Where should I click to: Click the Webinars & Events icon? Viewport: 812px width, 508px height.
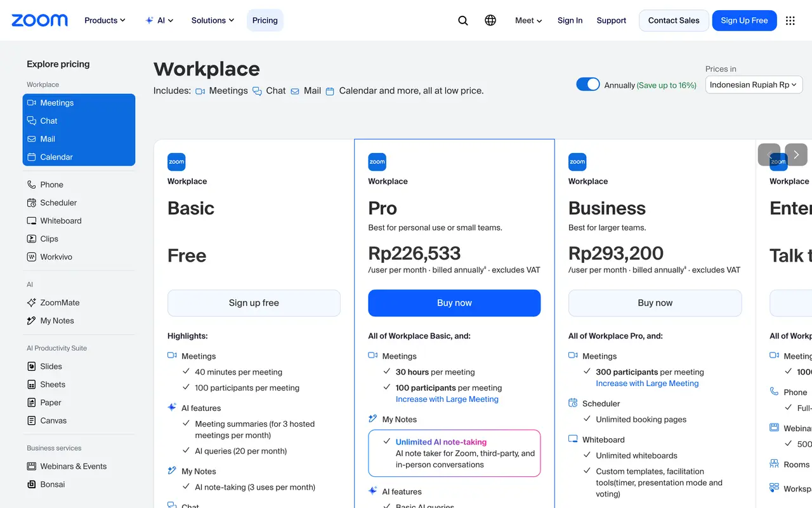[x=32, y=466]
